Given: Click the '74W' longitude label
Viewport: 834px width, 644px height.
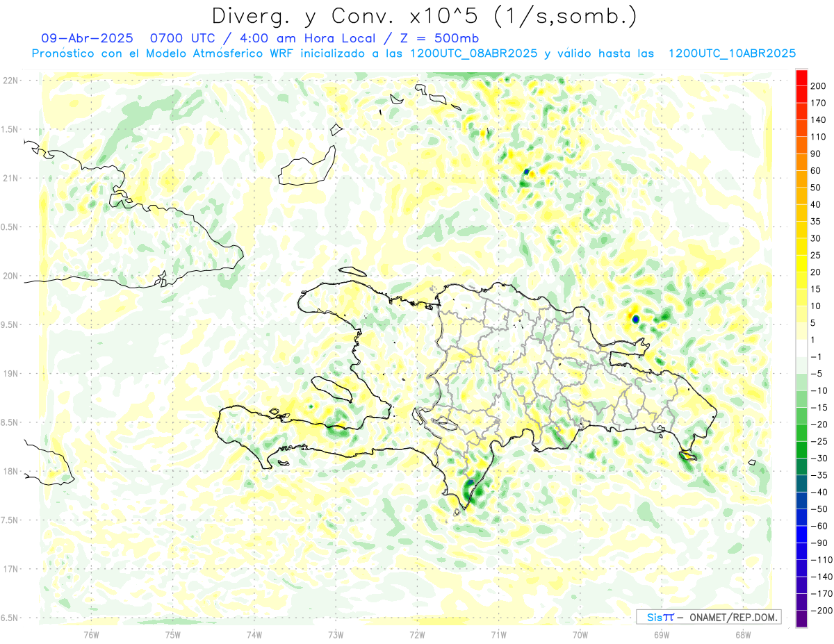Looking at the screenshot, I should click(x=254, y=634).
